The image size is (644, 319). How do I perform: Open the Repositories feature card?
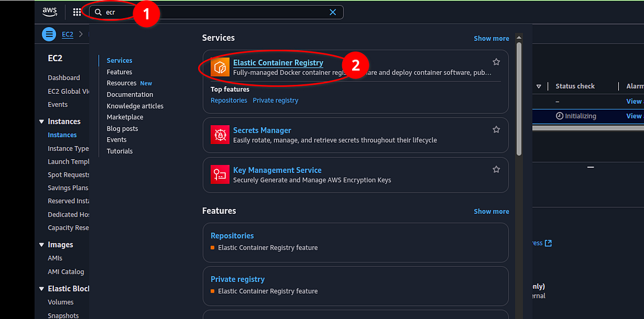point(356,242)
